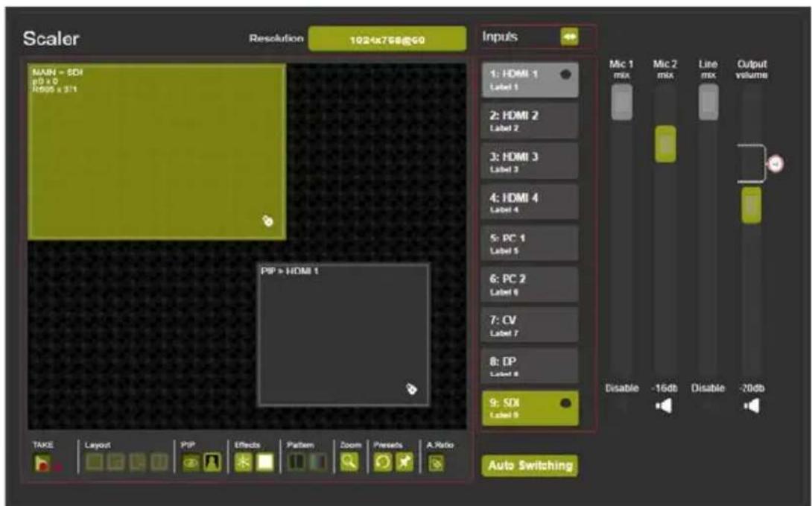Select the third Layout preset icon
The image size is (812, 506).
pos(137,462)
